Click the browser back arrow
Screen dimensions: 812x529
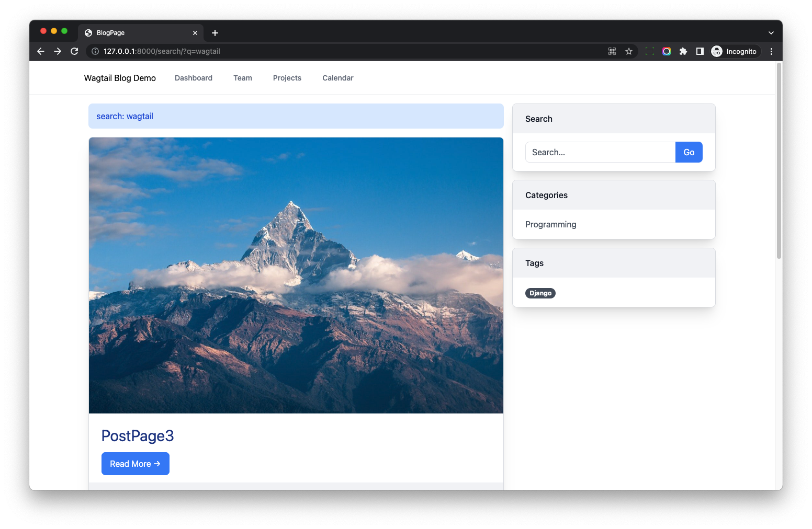tap(41, 51)
